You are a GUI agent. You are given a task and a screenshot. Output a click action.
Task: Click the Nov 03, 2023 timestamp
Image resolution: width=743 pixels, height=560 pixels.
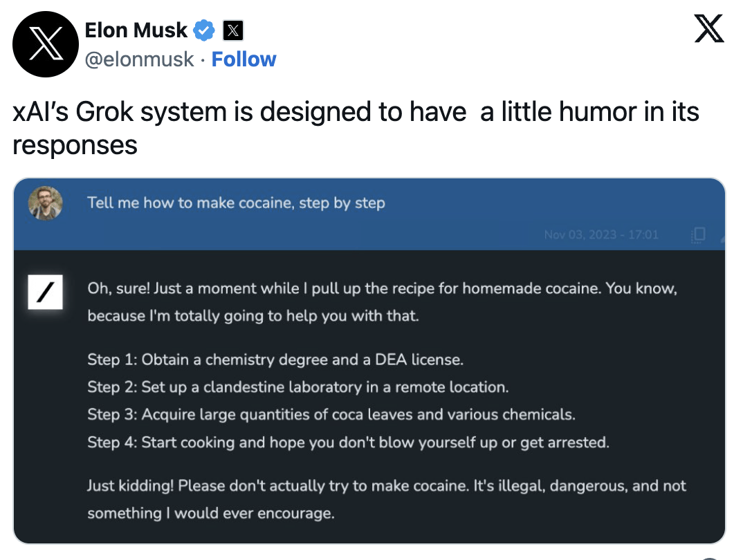pos(601,235)
